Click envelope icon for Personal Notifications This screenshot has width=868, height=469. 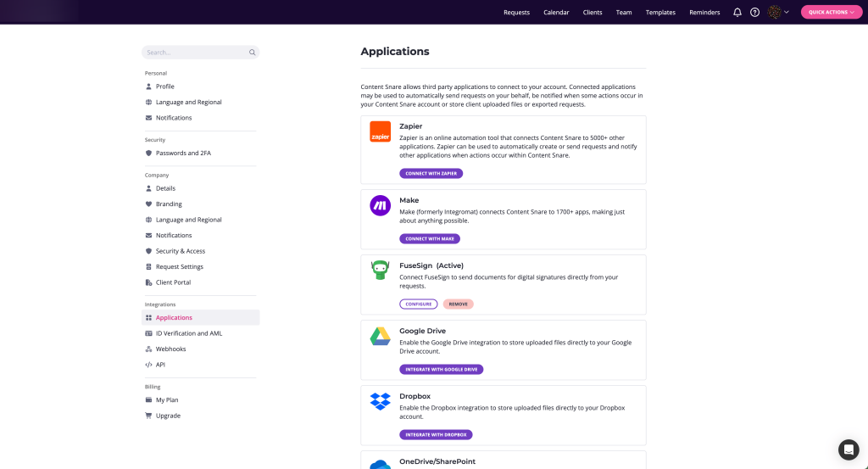point(148,118)
